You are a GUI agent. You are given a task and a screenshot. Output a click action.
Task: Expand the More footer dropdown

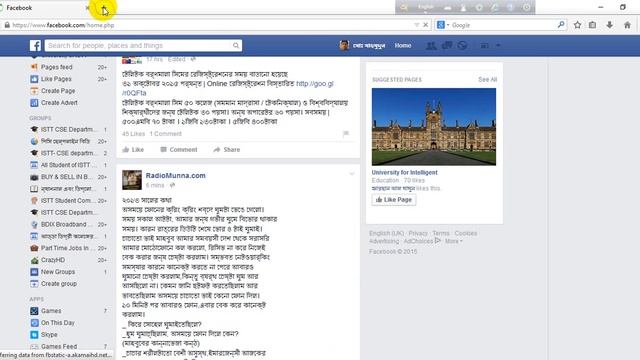point(453,241)
